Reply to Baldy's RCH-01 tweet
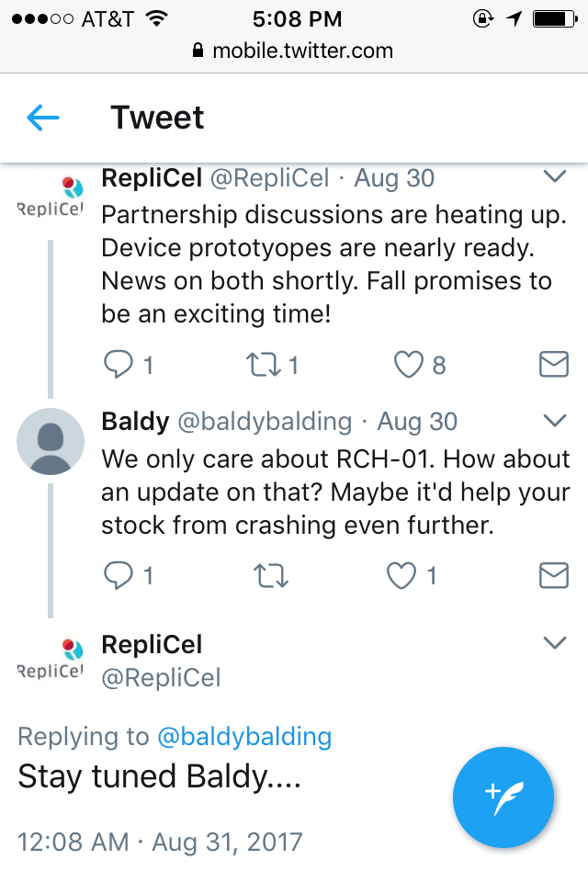 click(x=119, y=576)
